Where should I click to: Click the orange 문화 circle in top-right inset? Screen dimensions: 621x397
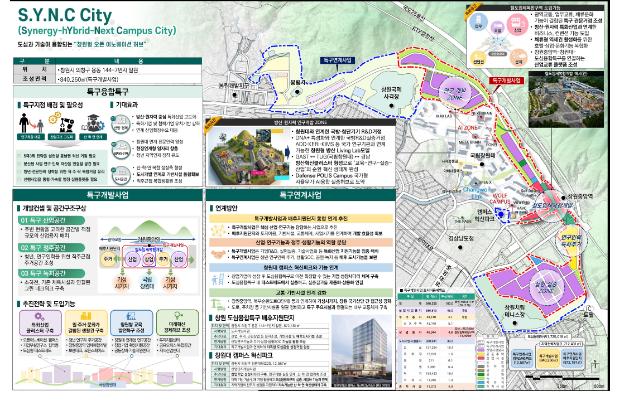point(518,58)
